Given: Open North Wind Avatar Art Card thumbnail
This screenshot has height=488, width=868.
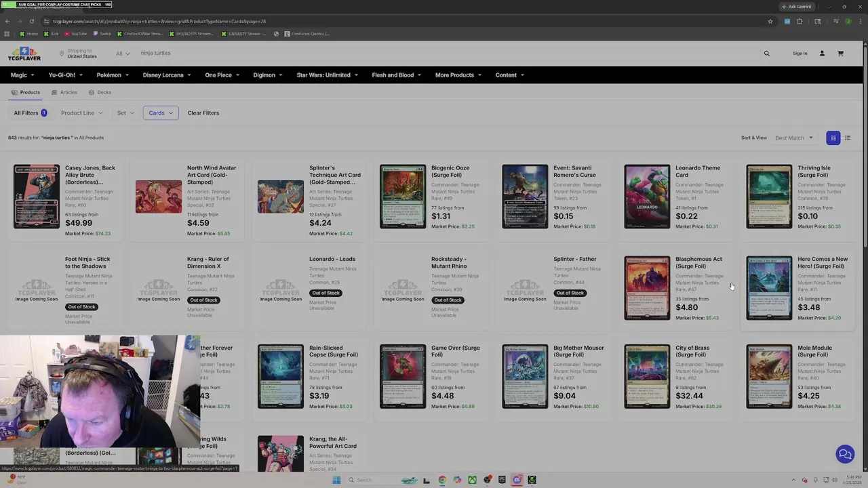Looking at the screenshot, I should pyautogui.click(x=159, y=197).
